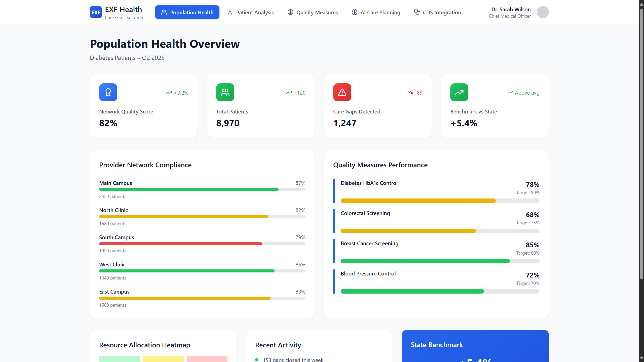Click Colorectal Screening measure label
Image resolution: width=644 pixels, height=362 pixels.
pyautogui.click(x=365, y=213)
